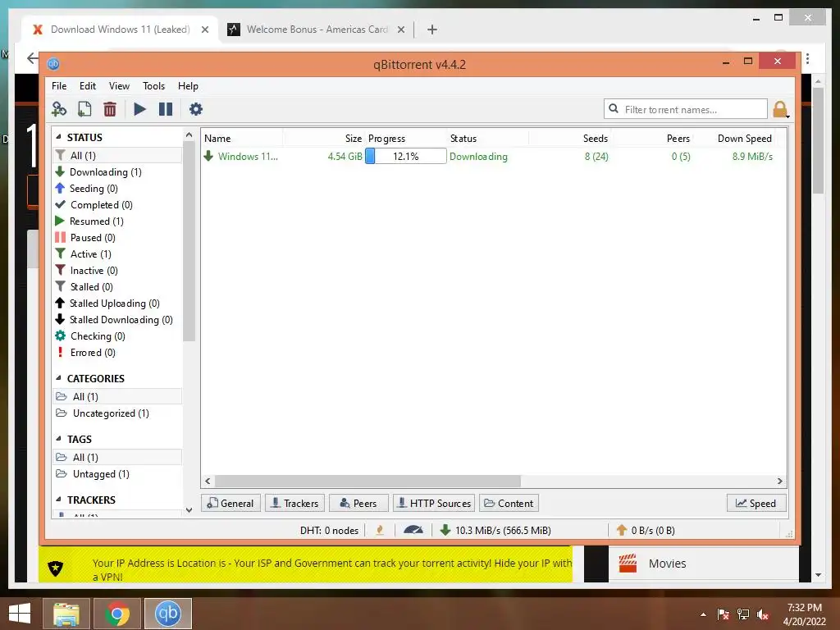
Task: Click the Windows Start button
Action: click(20, 614)
